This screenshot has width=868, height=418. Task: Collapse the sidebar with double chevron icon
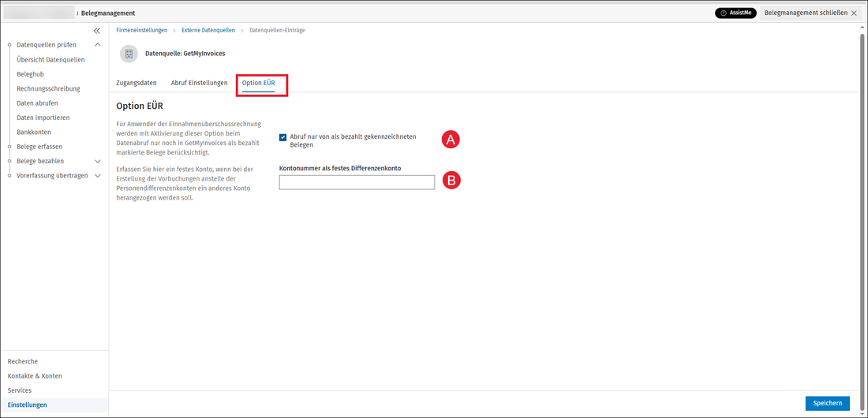97,31
